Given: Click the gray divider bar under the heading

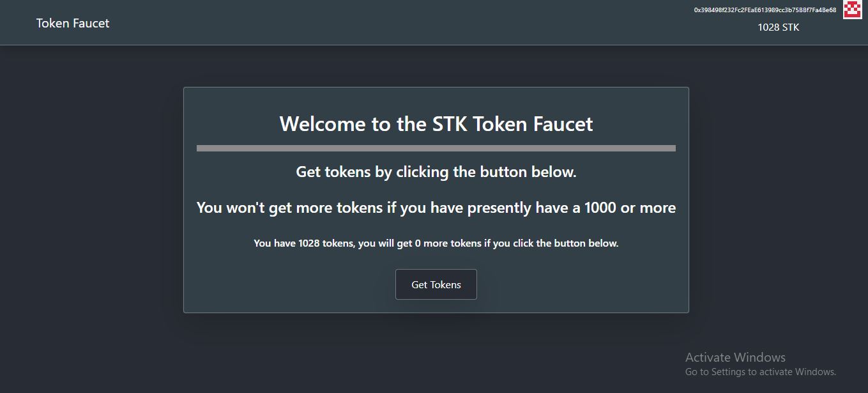Looking at the screenshot, I should [x=436, y=148].
